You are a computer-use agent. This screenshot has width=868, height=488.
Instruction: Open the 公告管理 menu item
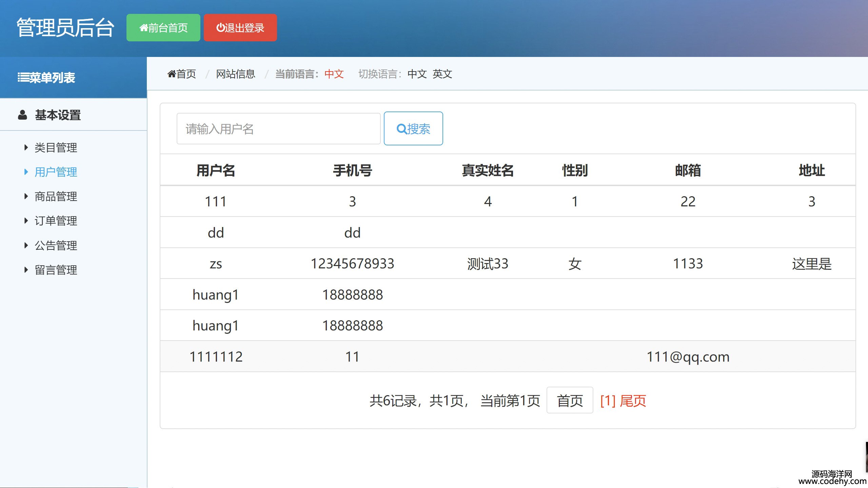(x=56, y=245)
